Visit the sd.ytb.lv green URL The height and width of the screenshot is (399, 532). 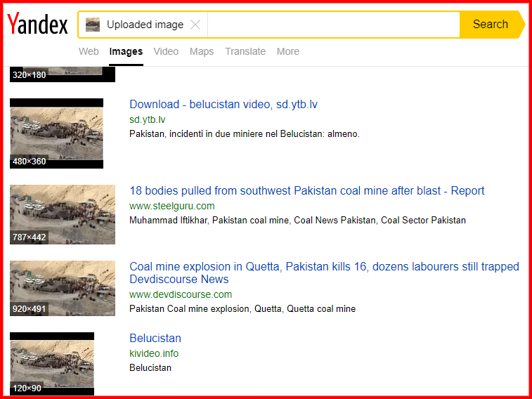point(148,119)
